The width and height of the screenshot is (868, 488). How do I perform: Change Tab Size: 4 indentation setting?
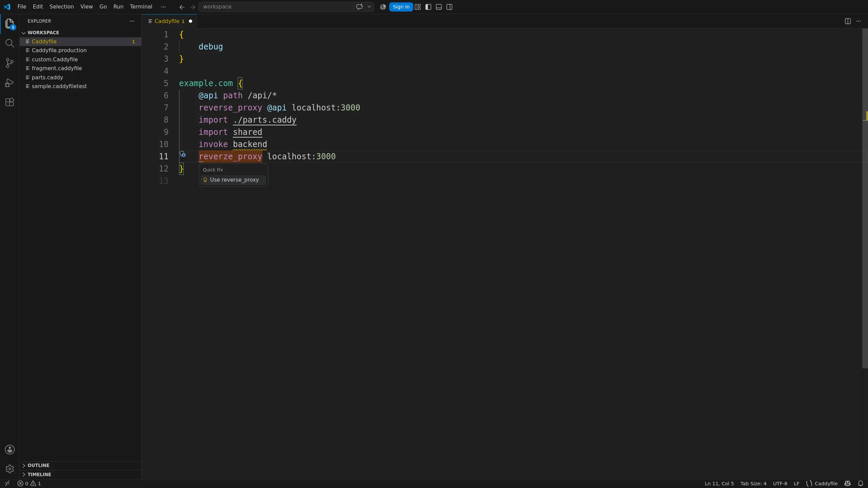click(x=753, y=484)
